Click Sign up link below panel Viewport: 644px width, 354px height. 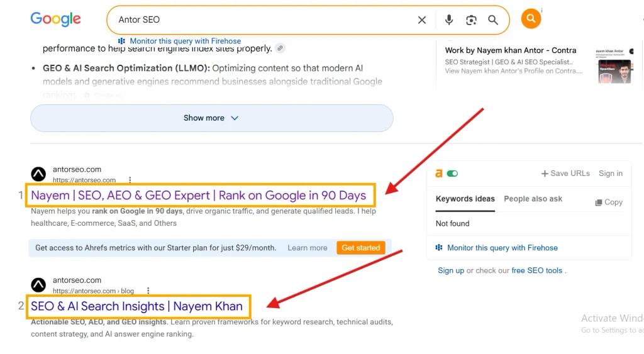click(x=451, y=270)
